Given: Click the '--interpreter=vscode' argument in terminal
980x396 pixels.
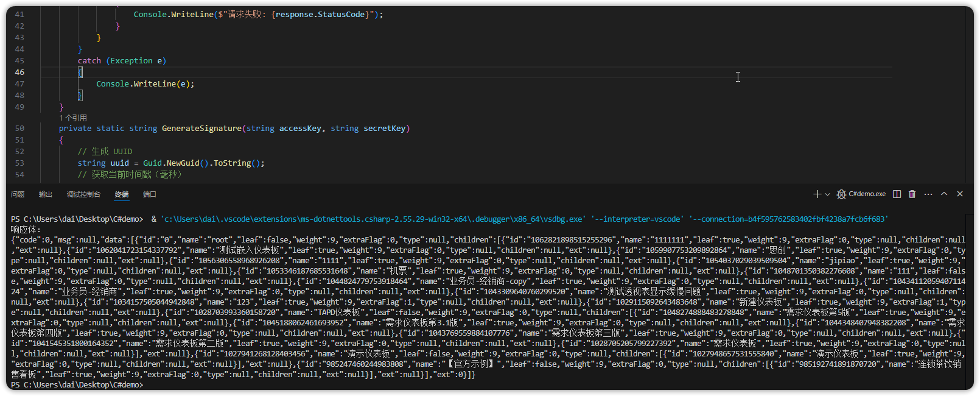Looking at the screenshot, I should [x=637, y=219].
